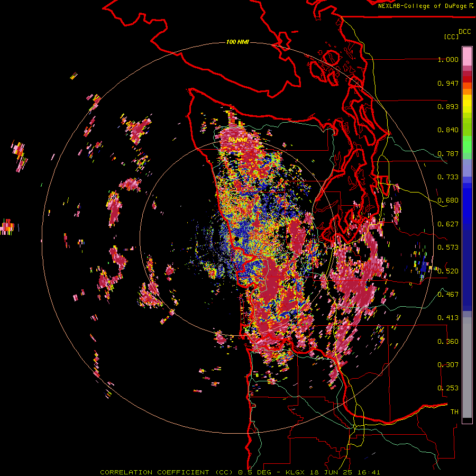Click the 0.947 scale value
476x476 pixels.
coord(448,83)
